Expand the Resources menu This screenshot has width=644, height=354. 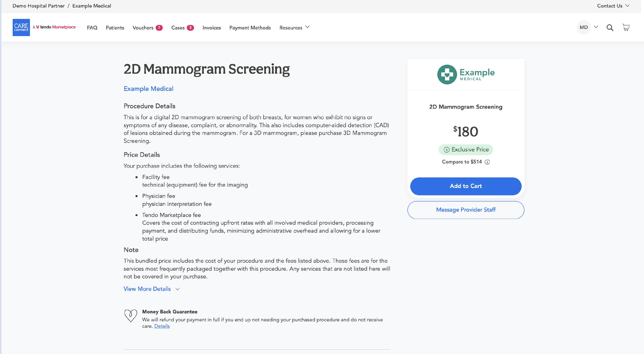[x=294, y=27]
